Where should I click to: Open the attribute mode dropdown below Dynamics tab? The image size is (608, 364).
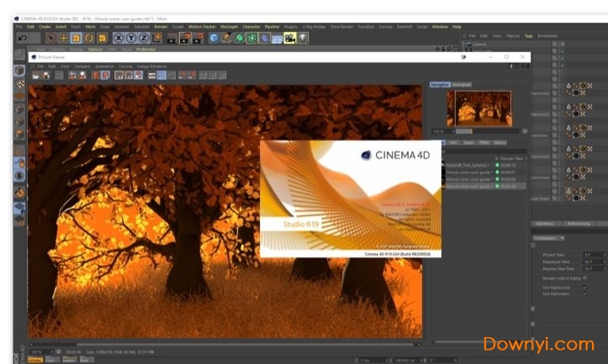(549, 238)
